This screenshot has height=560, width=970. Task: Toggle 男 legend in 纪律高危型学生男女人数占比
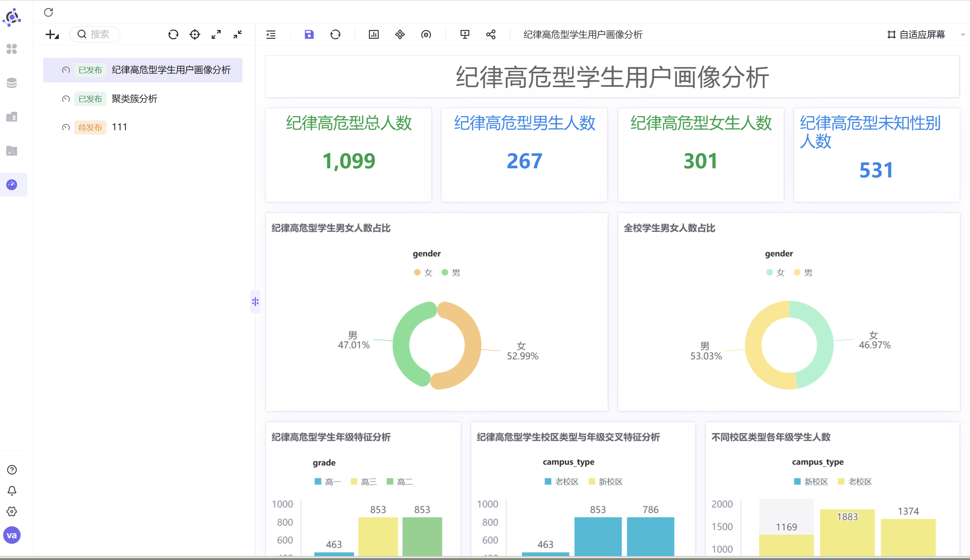coord(451,272)
